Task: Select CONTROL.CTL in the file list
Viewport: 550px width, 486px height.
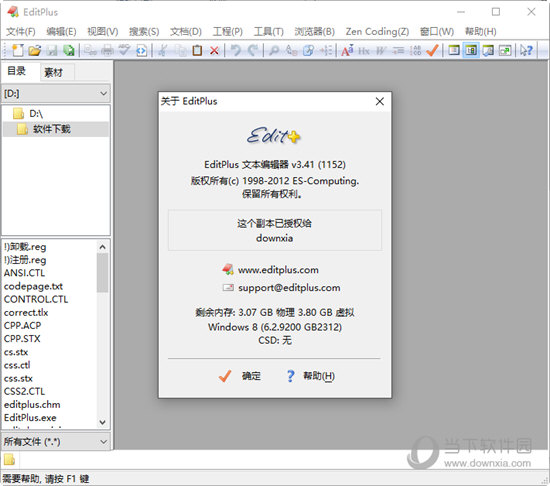Action: (x=36, y=299)
